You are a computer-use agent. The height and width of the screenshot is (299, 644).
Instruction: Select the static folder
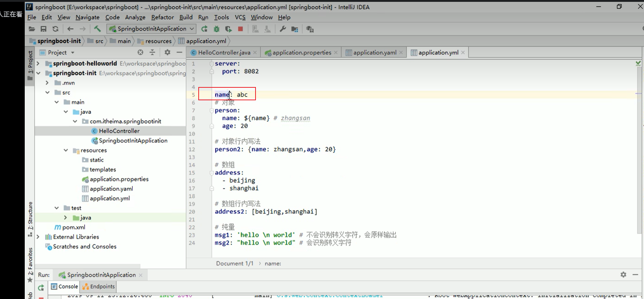[93, 160]
